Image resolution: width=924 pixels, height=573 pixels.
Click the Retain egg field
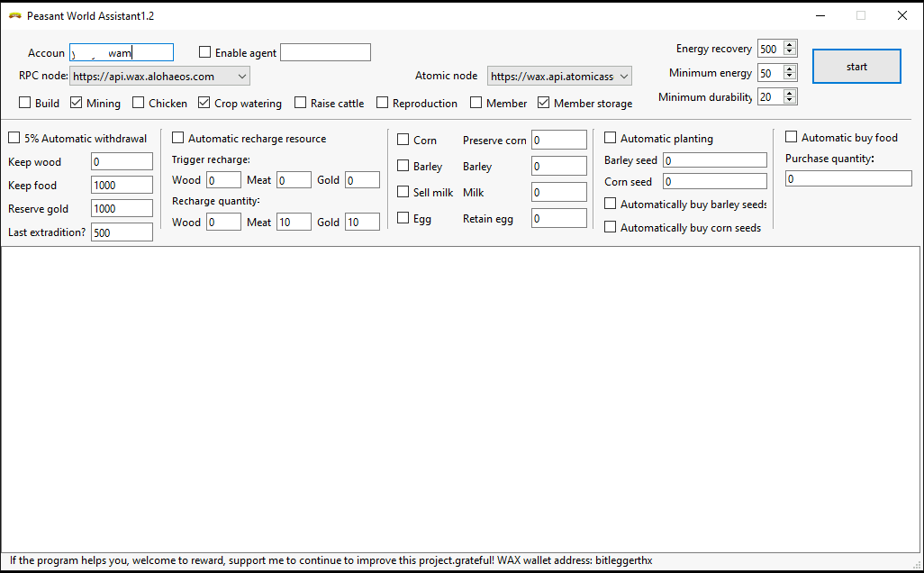559,218
